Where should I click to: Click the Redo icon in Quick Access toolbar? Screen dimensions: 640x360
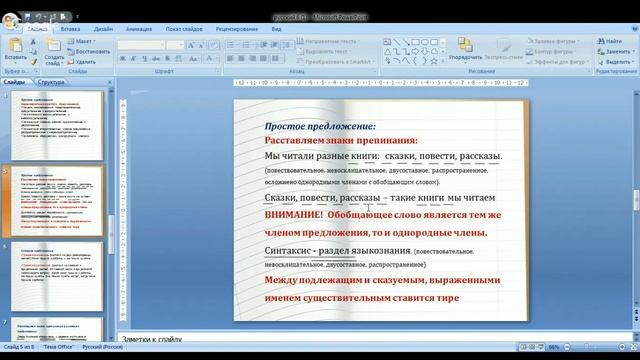tap(53, 17)
